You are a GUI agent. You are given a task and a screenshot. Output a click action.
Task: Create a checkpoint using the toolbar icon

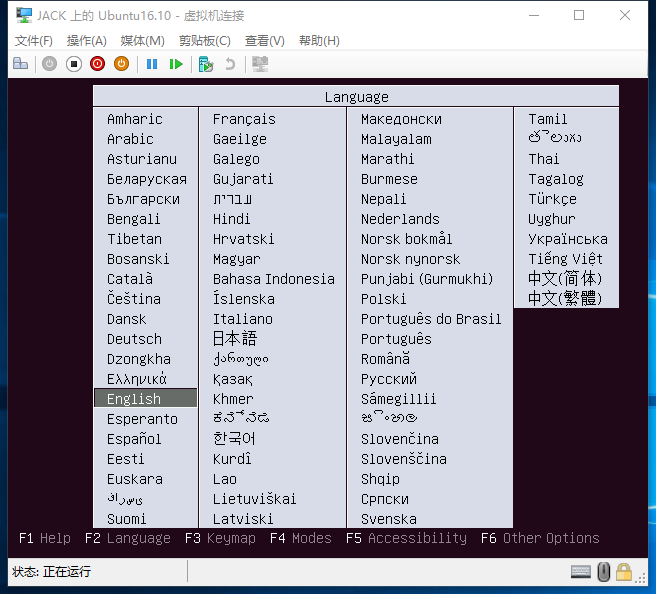(x=206, y=64)
